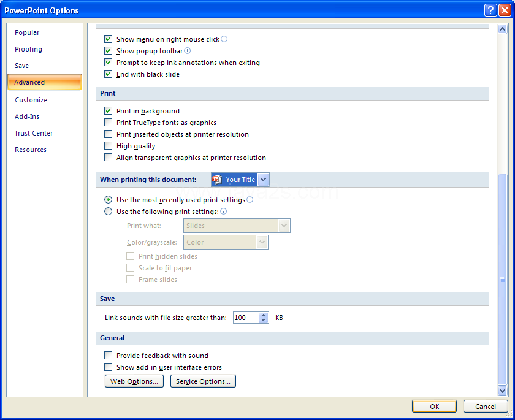Expand the Color/grayscale dropdown
515x420 pixels.
click(x=262, y=242)
